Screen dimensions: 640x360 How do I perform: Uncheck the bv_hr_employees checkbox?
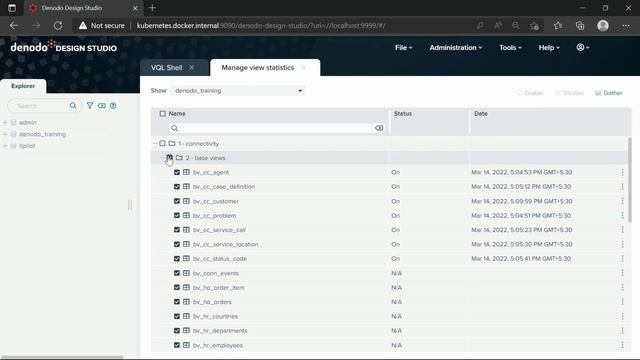pos(177,345)
